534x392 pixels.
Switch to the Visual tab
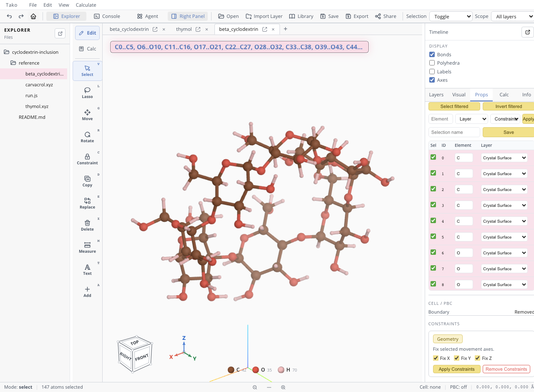(x=459, y=95)
